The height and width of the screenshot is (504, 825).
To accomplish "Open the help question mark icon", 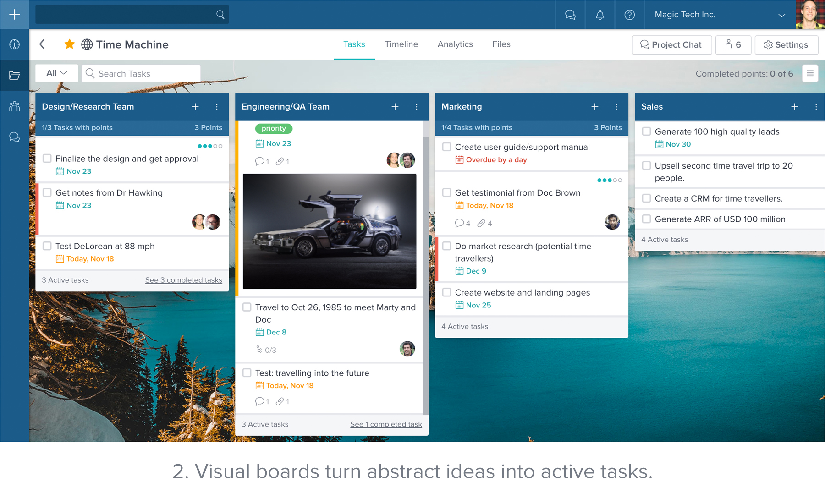I will (630, 15).
